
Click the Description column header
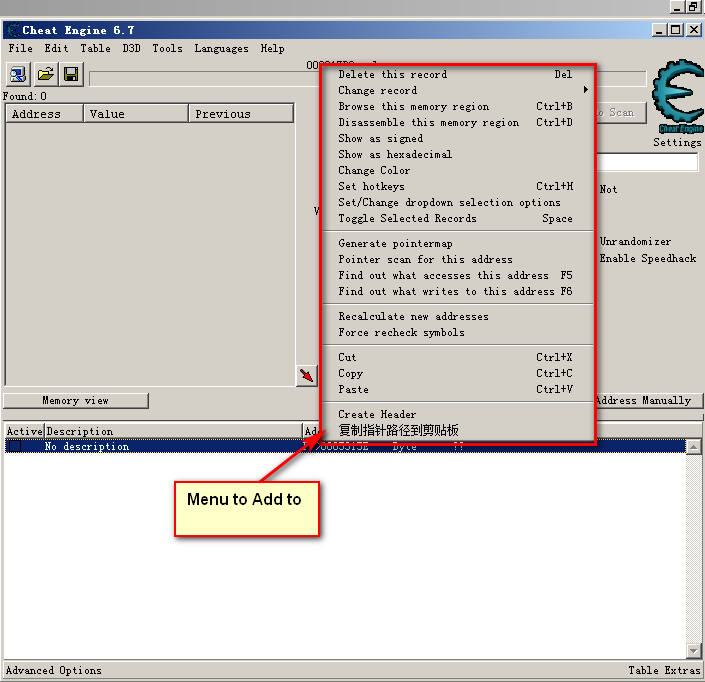173,431
